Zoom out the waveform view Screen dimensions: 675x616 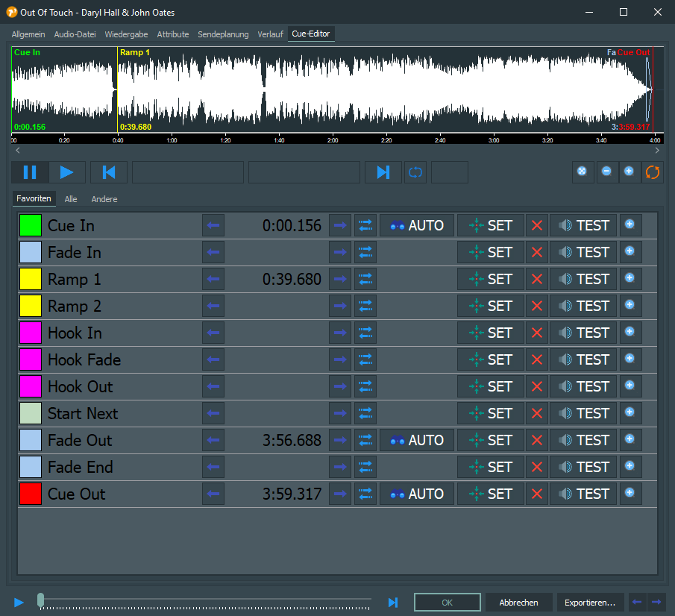(x=606, y=172)
